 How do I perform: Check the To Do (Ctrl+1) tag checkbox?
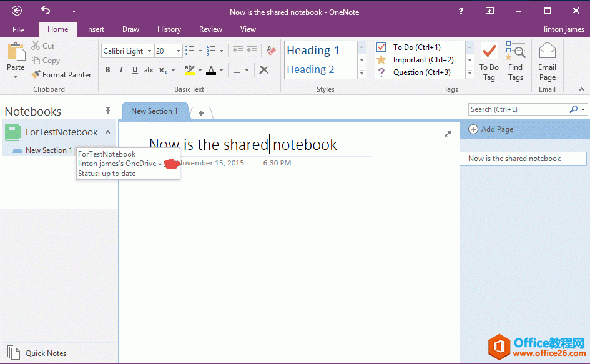[x=381, y=47]
